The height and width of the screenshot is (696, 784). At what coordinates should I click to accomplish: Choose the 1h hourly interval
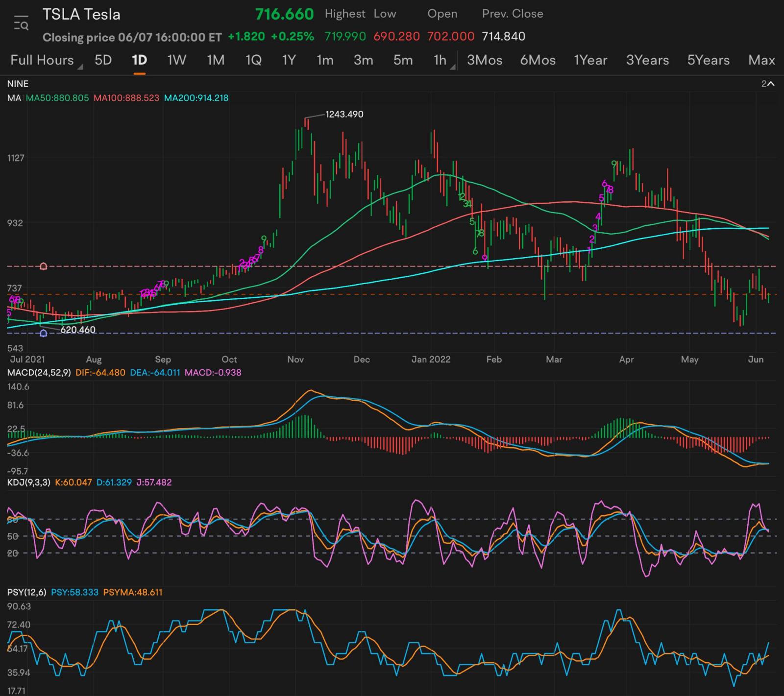tap(440, 60)
